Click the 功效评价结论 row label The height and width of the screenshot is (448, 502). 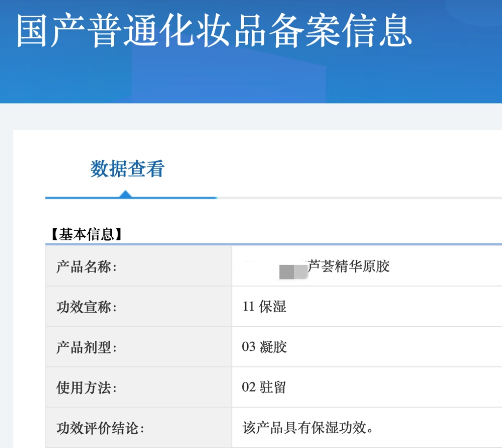point(100,428)
